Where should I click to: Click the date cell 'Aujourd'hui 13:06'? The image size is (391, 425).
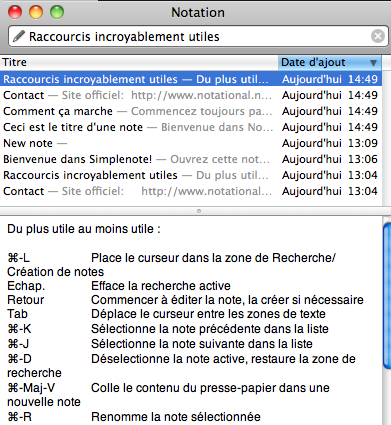(330, 159)
